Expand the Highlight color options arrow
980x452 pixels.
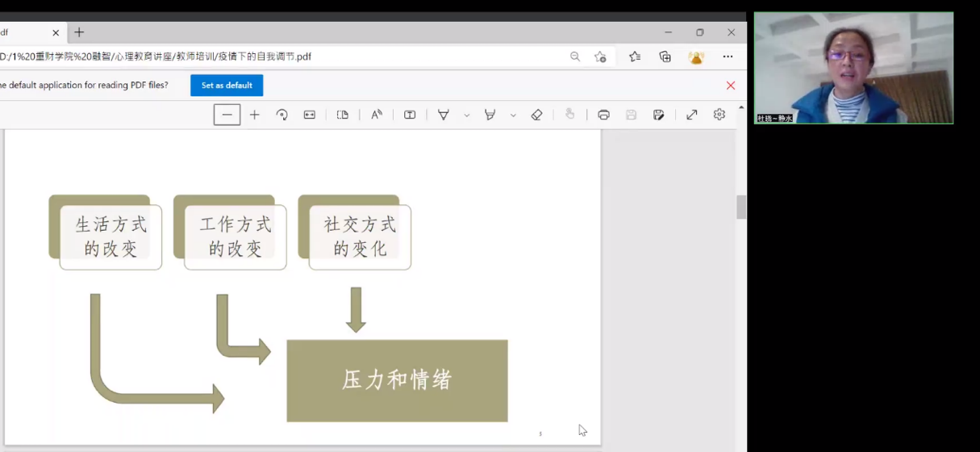pos(513,115)
